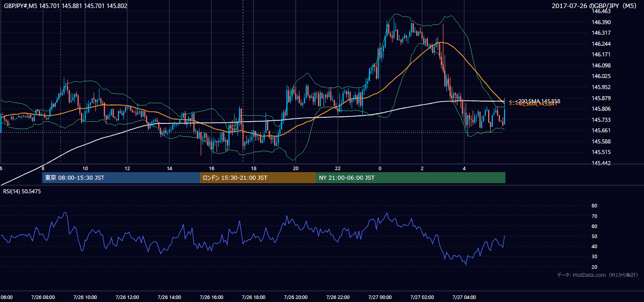The image size is (644, 302).
Task: Click the 7/27 00:00 label on bottom time axis
Action: (x=380, y=297)
